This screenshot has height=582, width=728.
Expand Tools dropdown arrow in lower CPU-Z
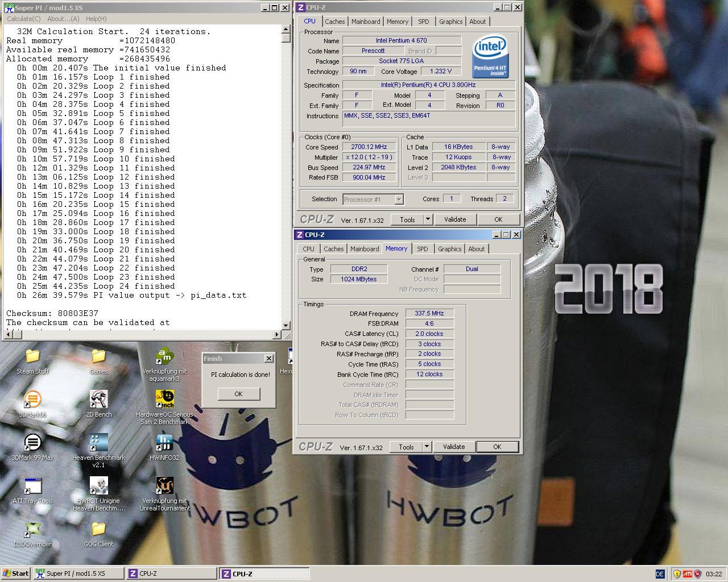coord(427,447)
